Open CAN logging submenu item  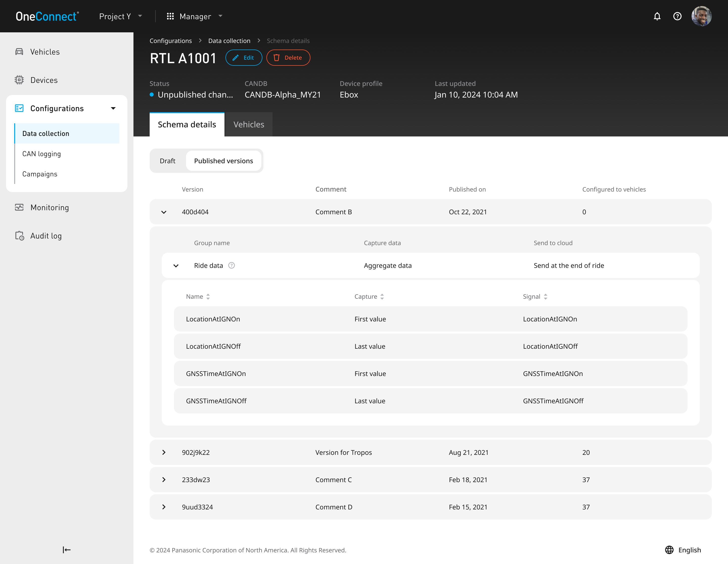pos(42,154)
